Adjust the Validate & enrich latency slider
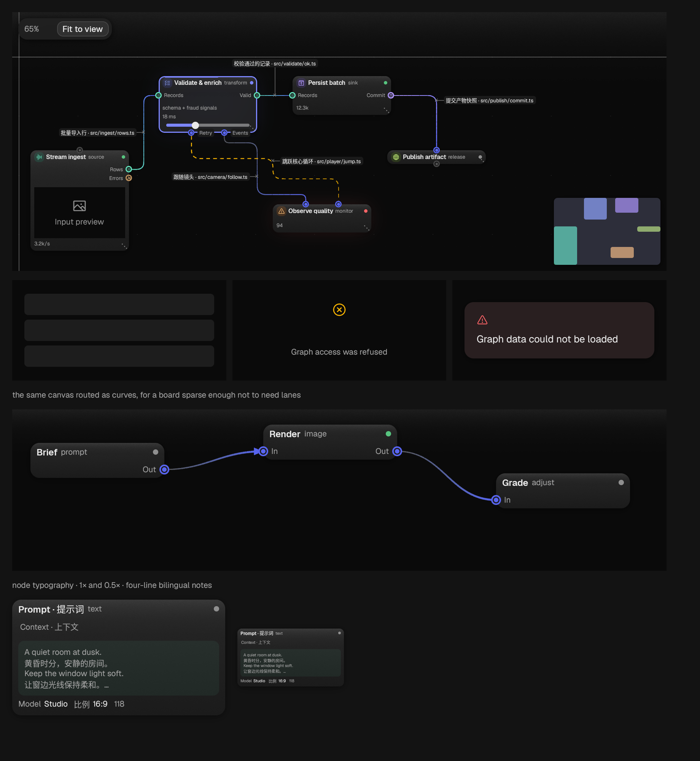The height and width of the screenshot is (761, 700). [x=208, y=125]
